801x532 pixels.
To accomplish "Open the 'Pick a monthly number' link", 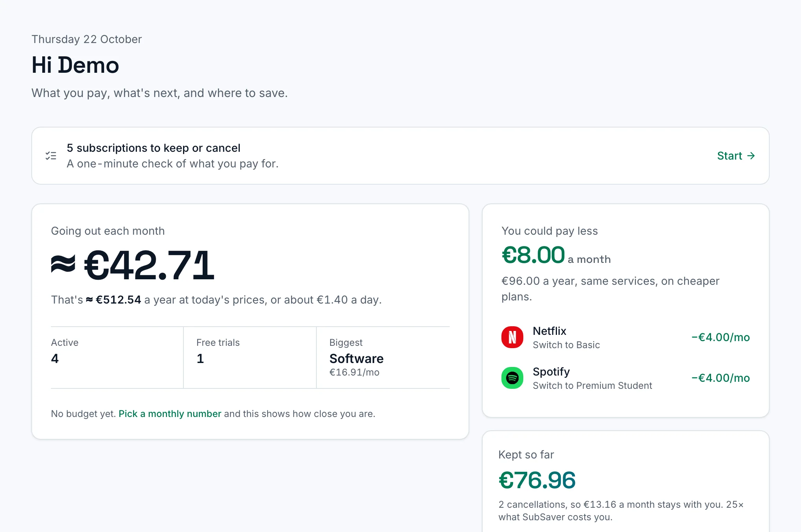I will tap(170, 414).
